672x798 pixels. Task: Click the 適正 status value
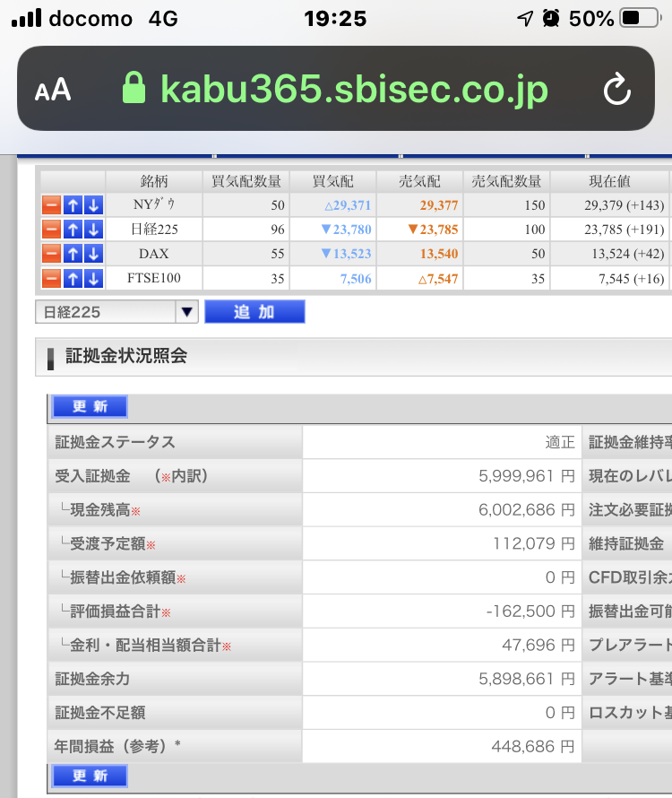[560, 442]
